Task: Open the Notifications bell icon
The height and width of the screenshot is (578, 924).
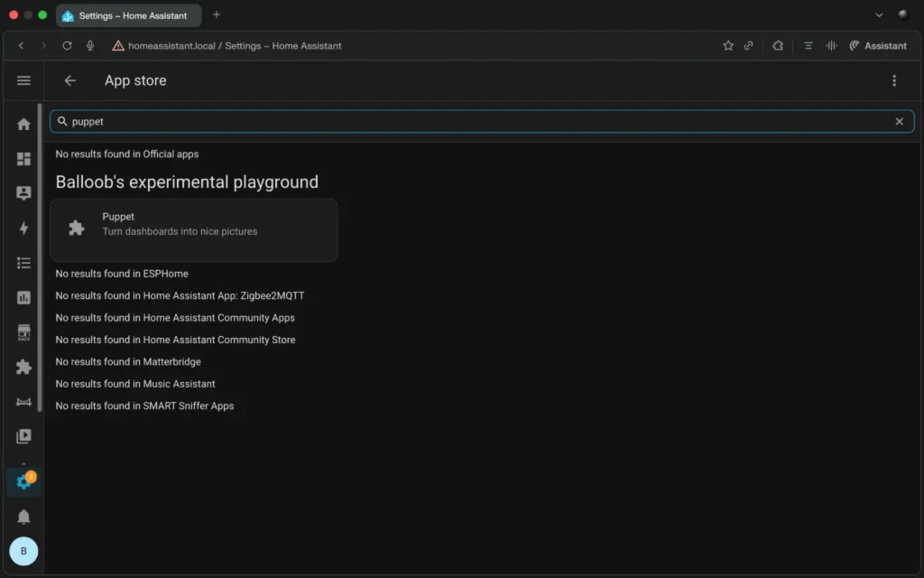Action: (x=23, y=517)
